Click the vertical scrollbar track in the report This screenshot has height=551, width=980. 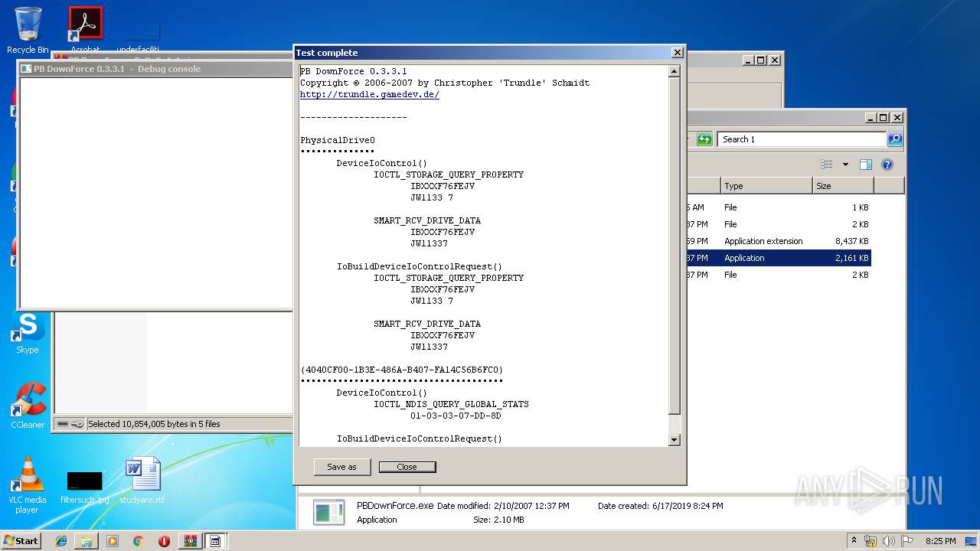click(674, 425)
